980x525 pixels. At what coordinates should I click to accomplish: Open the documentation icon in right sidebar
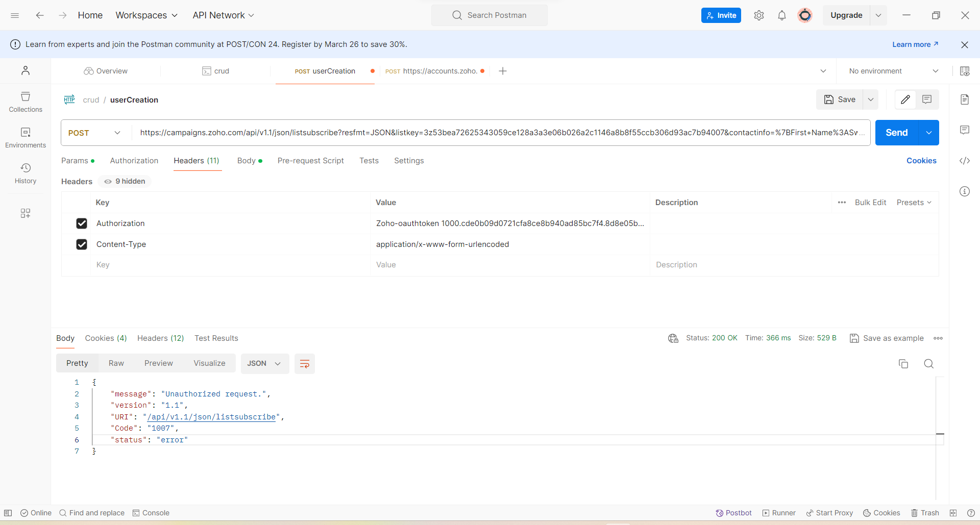pos(965,99)
